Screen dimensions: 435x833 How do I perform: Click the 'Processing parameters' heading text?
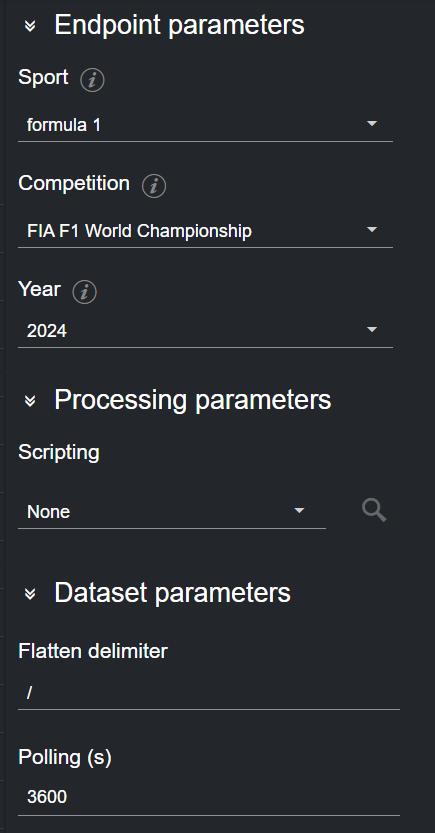[193, 400]
